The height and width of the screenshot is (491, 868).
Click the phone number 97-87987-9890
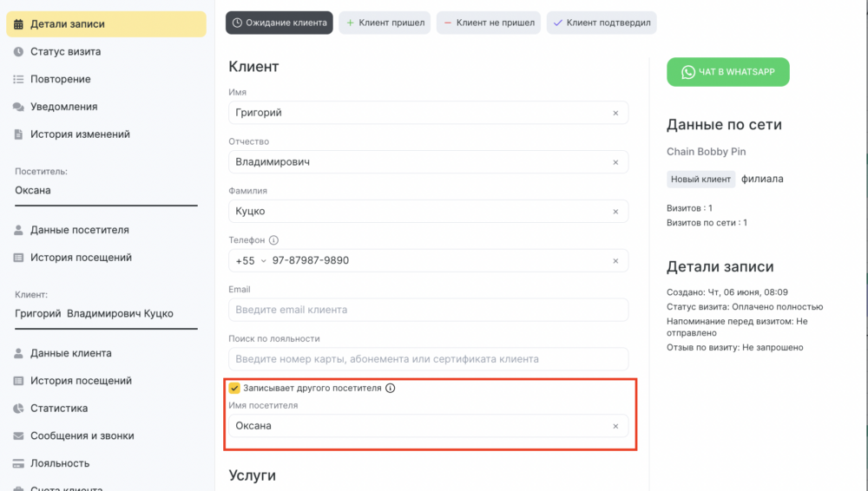point(311,261)
